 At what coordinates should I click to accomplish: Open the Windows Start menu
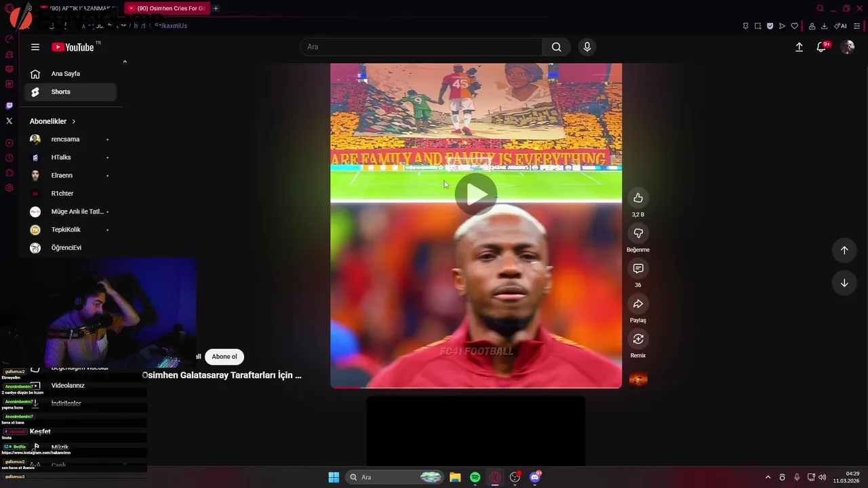334,477
